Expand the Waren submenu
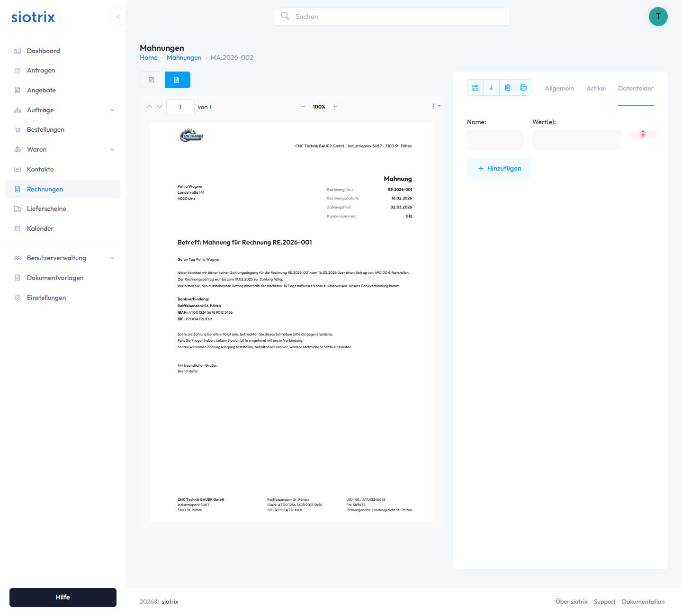Image resolution: width=682 pixels, height=616 pixels. tap(112, 150)
